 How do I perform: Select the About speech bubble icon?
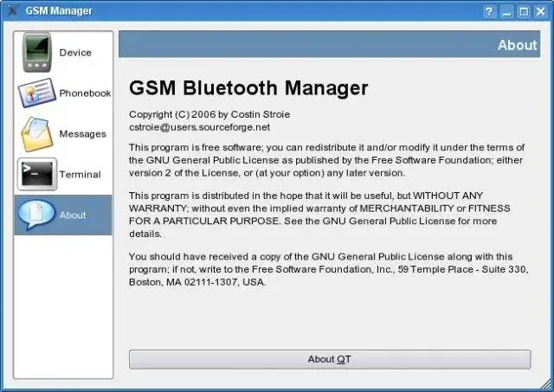[x=36, y=215]
